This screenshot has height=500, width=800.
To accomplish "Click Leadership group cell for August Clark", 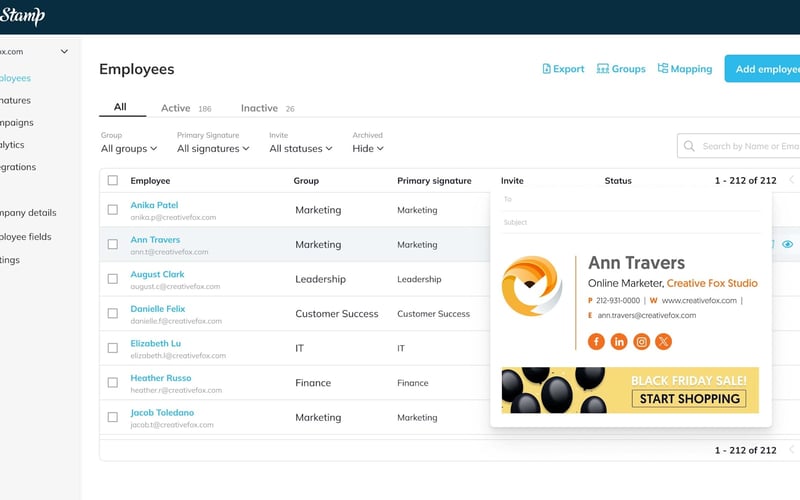I will click(320, 279).
